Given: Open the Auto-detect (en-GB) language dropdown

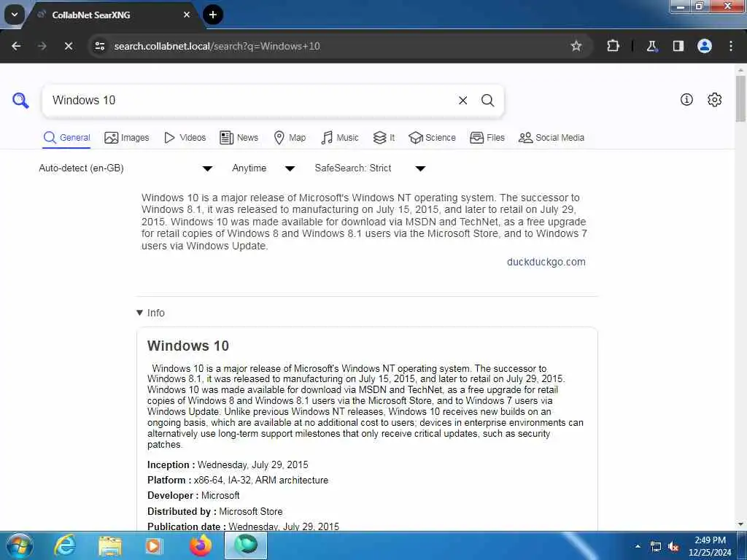Looking at the screenshot, I should click(x=125, y=168).
